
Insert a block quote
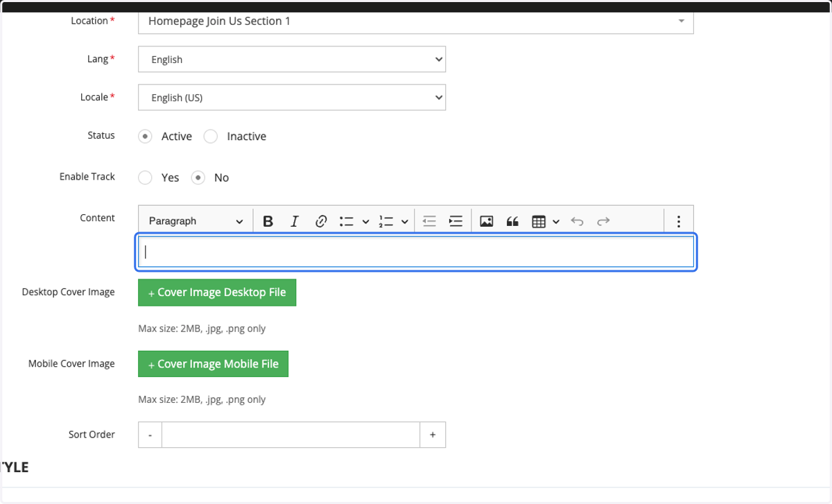(513, 221)
